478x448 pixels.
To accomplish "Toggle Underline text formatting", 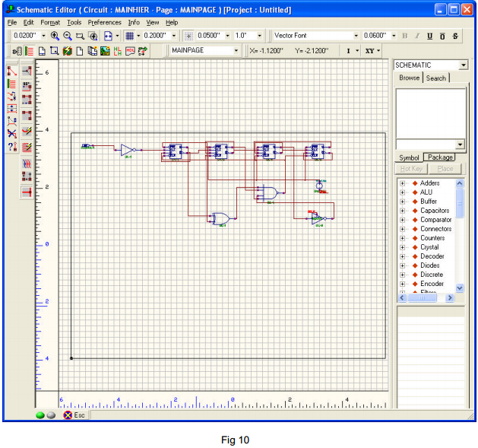I will 430,36.
